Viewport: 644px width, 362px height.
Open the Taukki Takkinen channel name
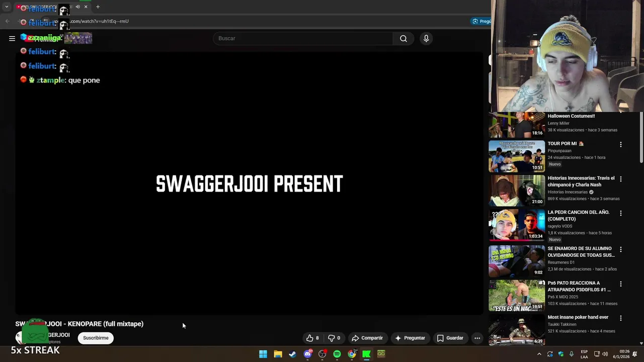click(x=562, y=324)
